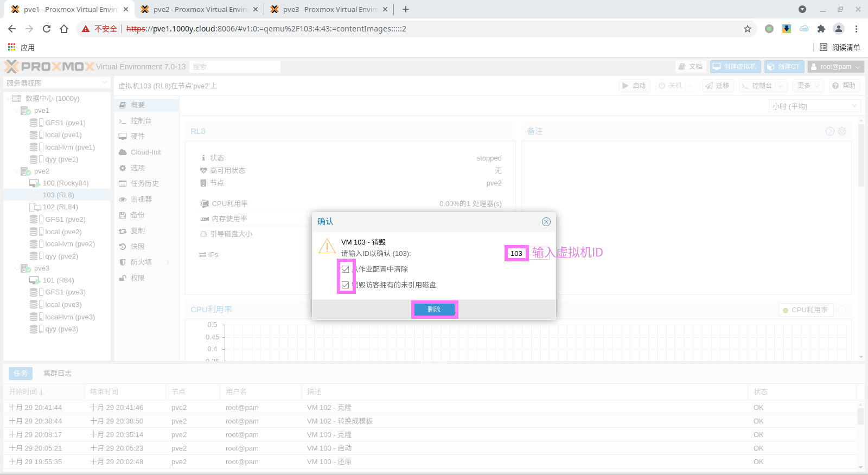Expand the root@pam user dropdown
868x475 pixels.
coord(835,67)
